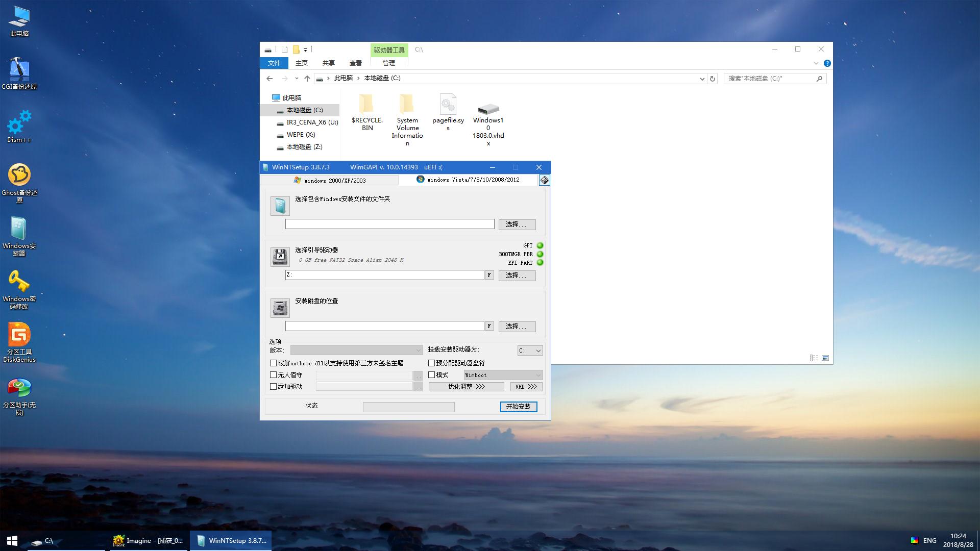Click the BOOTMGR PBR green status light
The height and width of the screenshot is (551, 980).
540,254
